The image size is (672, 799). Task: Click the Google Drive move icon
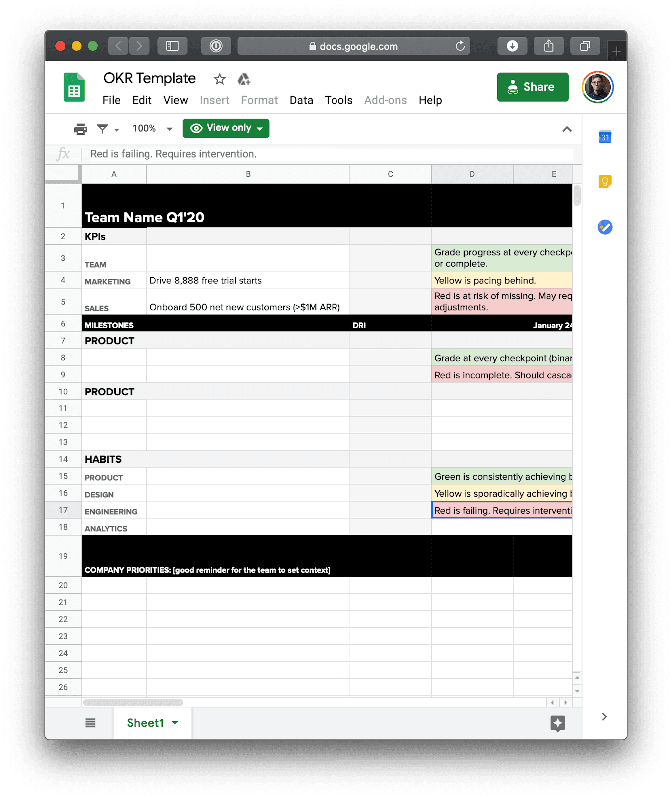click(x=244, y=79)
